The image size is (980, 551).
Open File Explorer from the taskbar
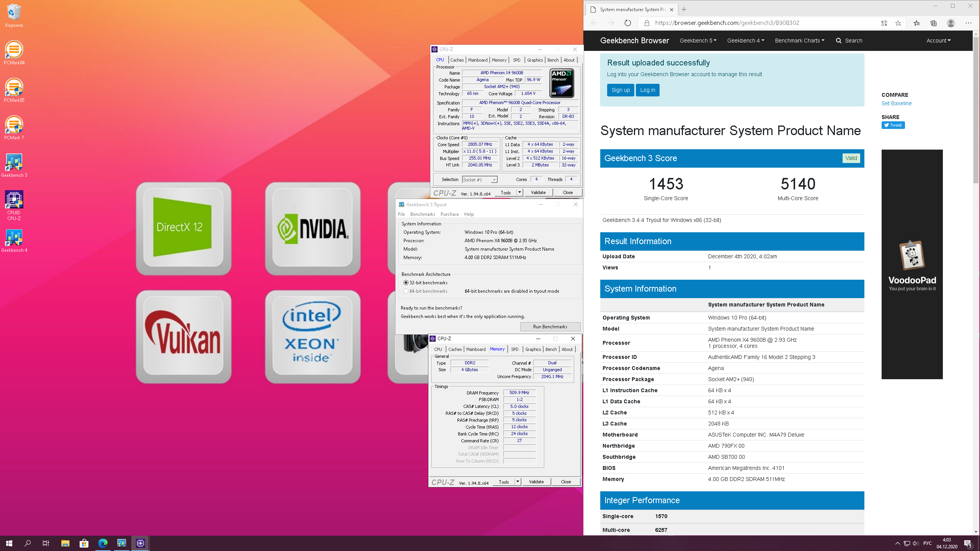pyautogui.click(x=65, y=543)
